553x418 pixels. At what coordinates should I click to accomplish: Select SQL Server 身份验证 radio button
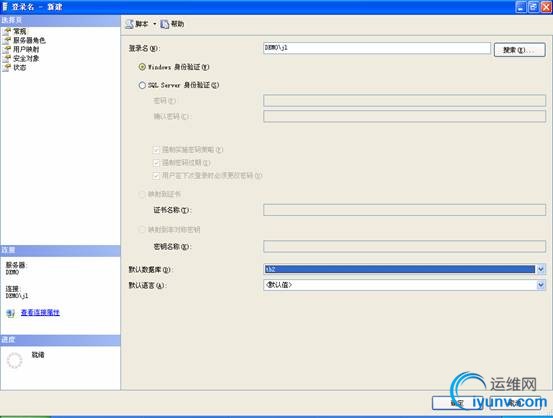click(x=142, y=85)
